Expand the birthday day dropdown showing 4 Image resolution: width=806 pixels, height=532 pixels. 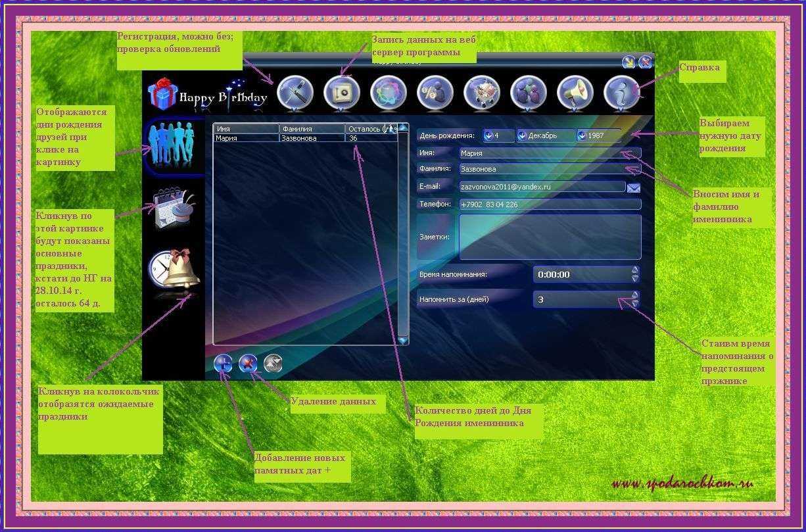pyautogui.click(x=489, y=135)
